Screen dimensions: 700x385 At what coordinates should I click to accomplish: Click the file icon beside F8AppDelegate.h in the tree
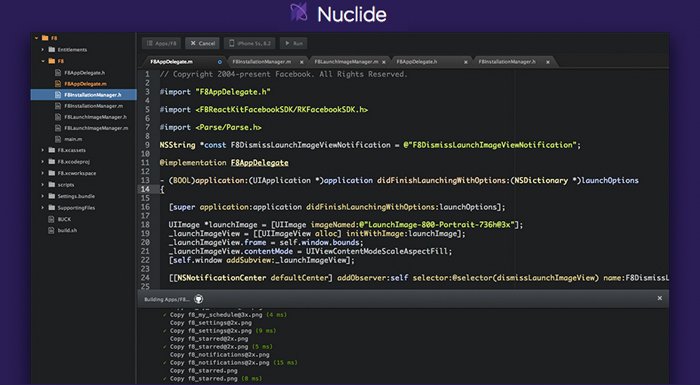tap(58, 72)
